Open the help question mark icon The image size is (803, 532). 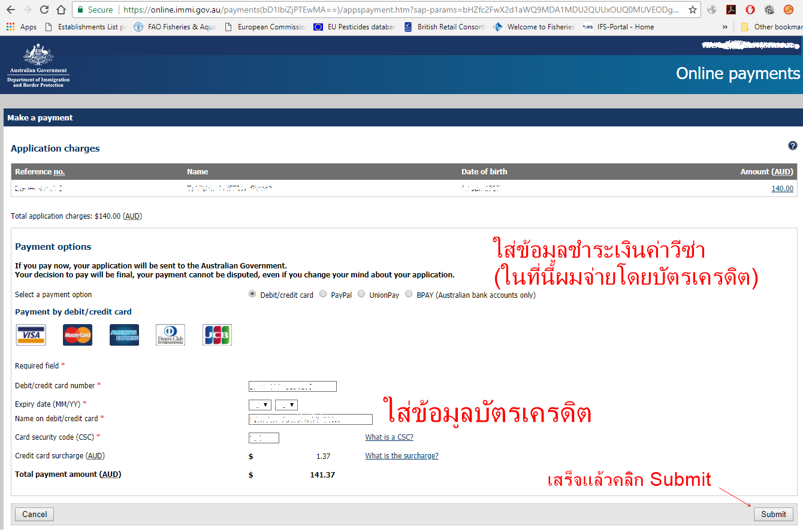(792, 146)
